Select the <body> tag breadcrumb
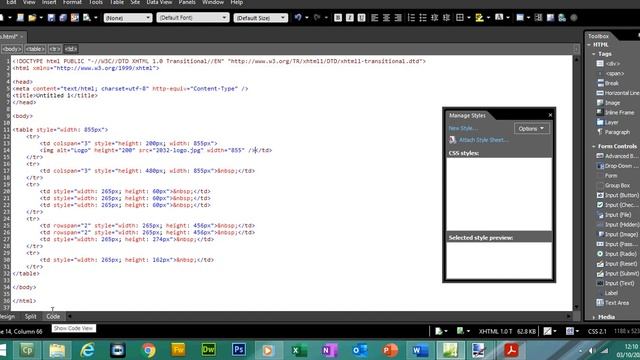Image resolution: width=640 pixels, height=360 pixels. tap(11, 49)
